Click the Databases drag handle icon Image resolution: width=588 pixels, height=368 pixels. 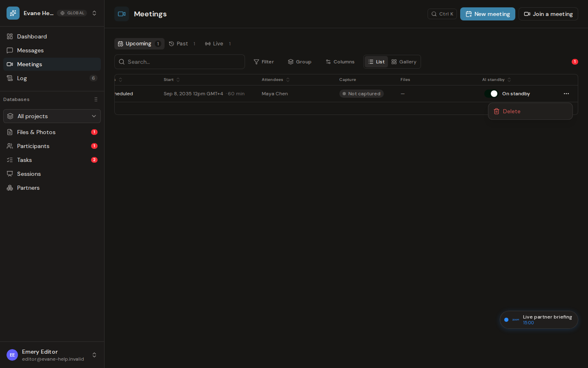[96, 99]
